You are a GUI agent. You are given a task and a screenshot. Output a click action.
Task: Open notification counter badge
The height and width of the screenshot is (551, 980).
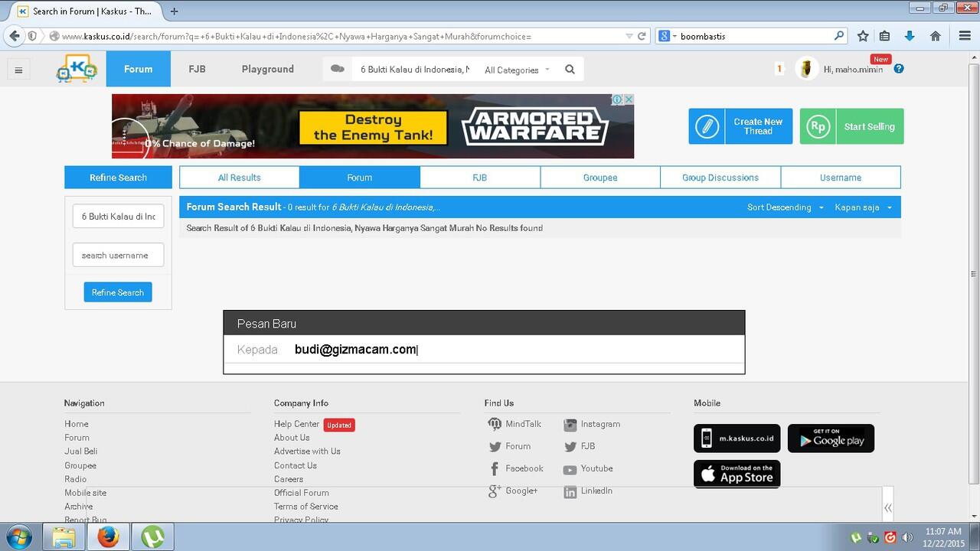[779, 69]
